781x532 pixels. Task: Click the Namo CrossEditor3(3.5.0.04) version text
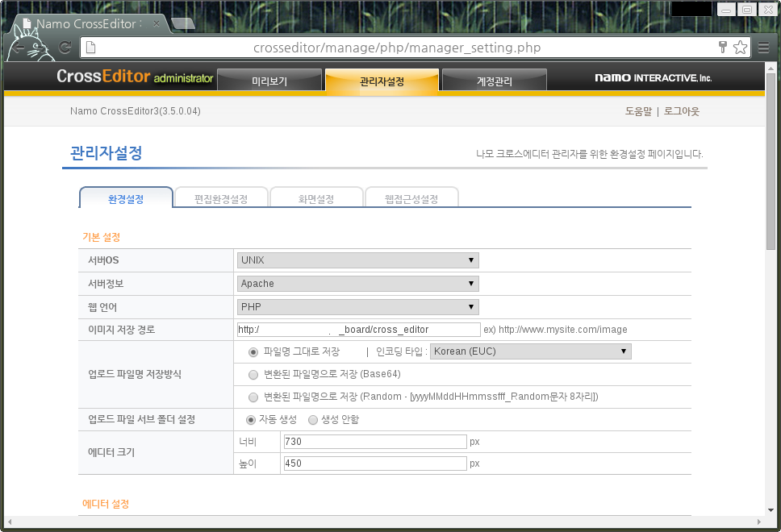coord(135,111)
